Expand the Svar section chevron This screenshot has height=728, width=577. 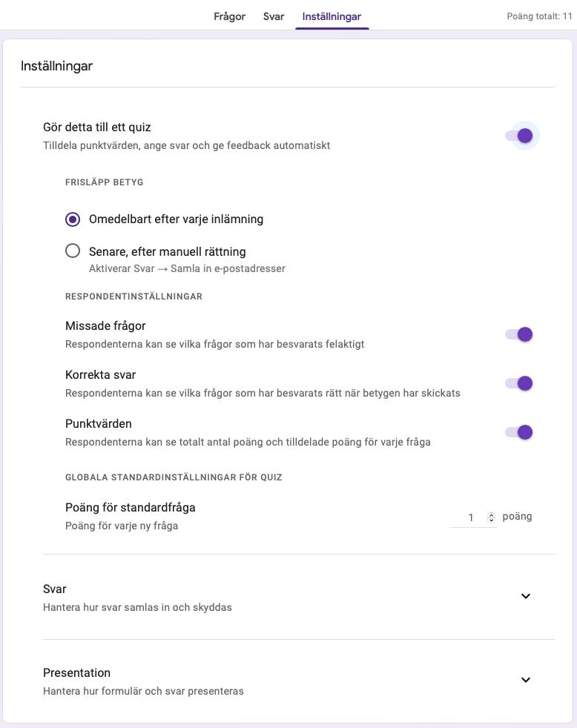tap(526, 596)
